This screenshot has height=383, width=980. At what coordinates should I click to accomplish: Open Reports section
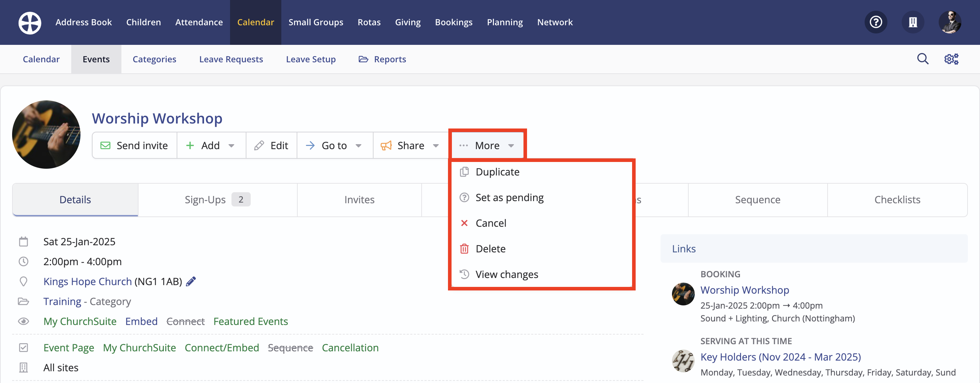(382, 59)
